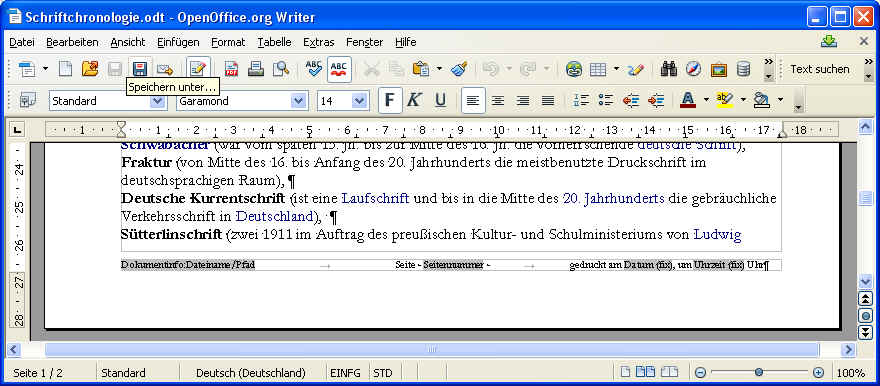Open Find and Replace binoculars
Viewport: 880px width, 386px height.
point(668,69)
